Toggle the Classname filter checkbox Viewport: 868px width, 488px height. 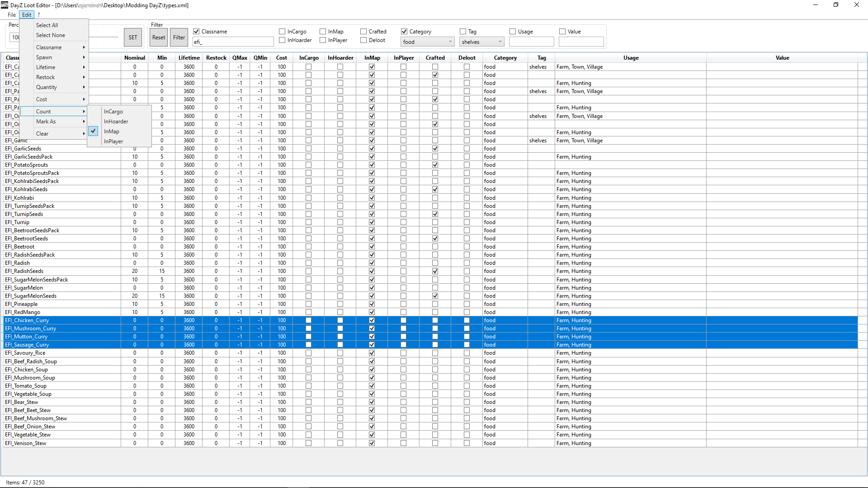196,32
